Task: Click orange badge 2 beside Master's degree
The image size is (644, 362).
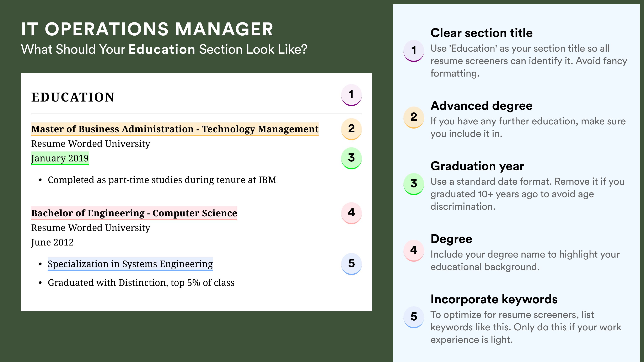Action: pyautogui.click(x=351, y=129)
